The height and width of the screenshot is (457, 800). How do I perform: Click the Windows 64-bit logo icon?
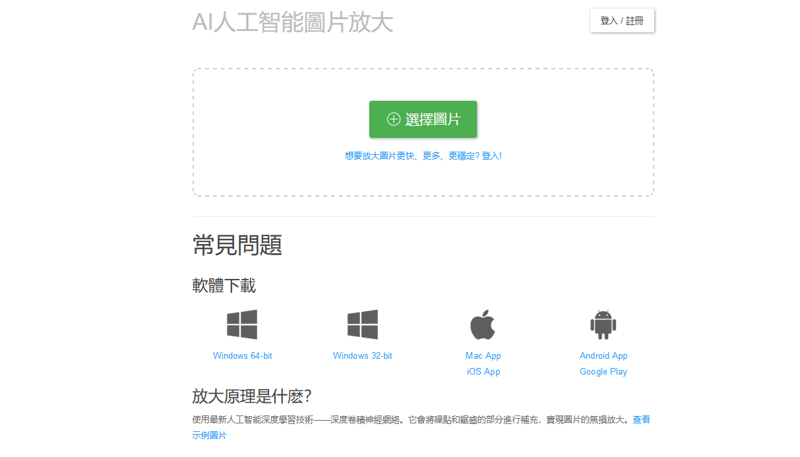point(242,324)
